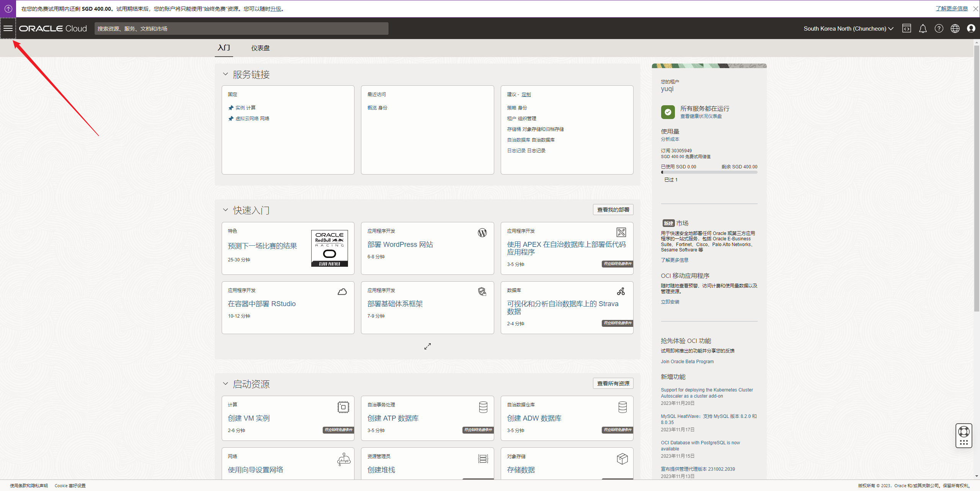This screenshot has height=491, width=980.
Task: Click the search resources input field
Action: click(241, 28)
